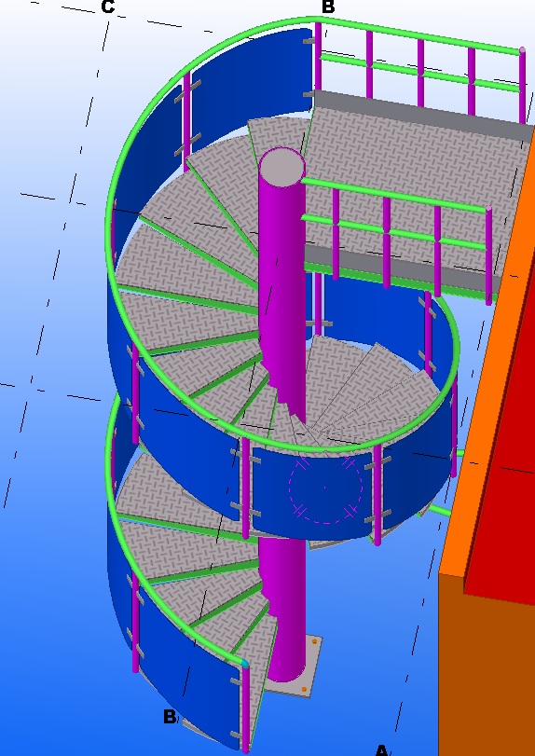Click grid label A at the bottom
Screen dimensions: 535x756
[381, 750]
